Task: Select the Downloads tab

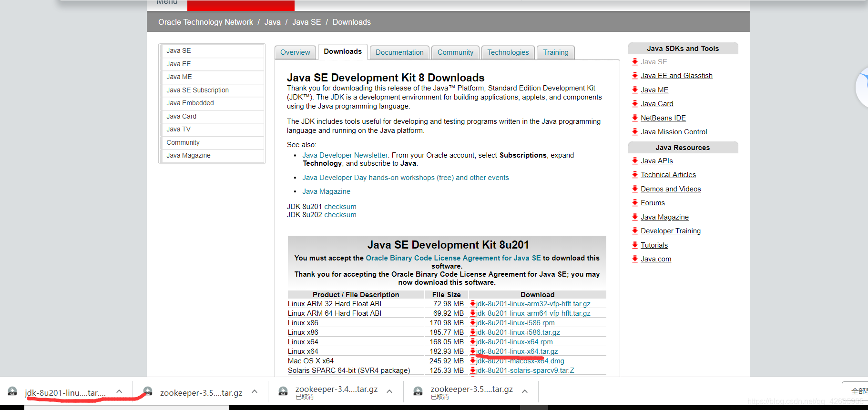Action: point(343,51)
